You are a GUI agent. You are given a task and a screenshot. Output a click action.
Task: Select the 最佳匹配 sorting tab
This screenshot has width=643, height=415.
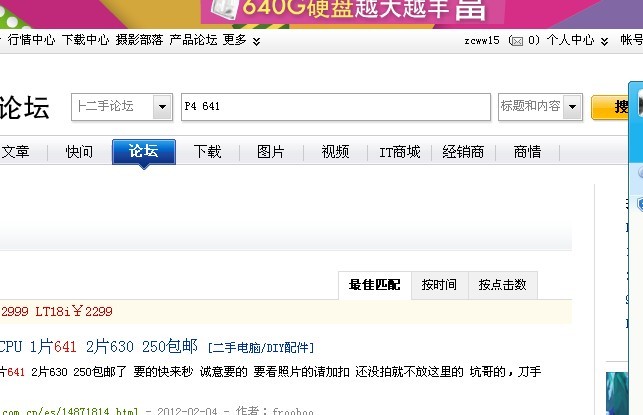374,285
